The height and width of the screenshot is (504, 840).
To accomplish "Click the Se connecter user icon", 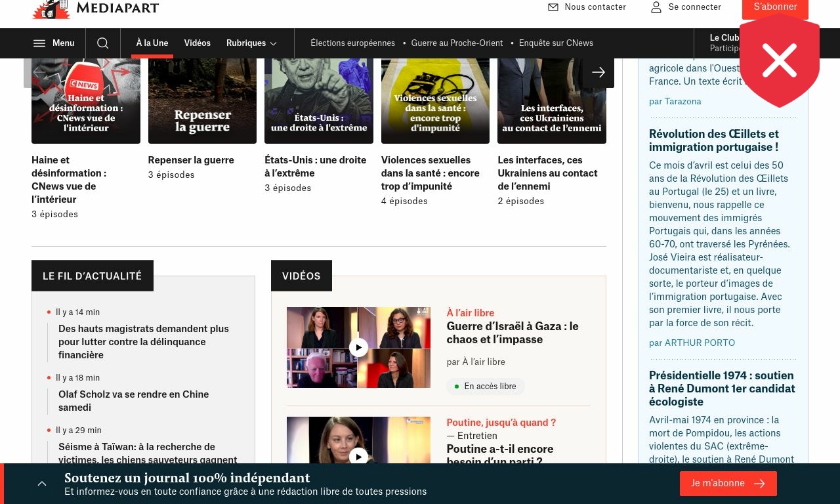I will [x=656, y=7].
